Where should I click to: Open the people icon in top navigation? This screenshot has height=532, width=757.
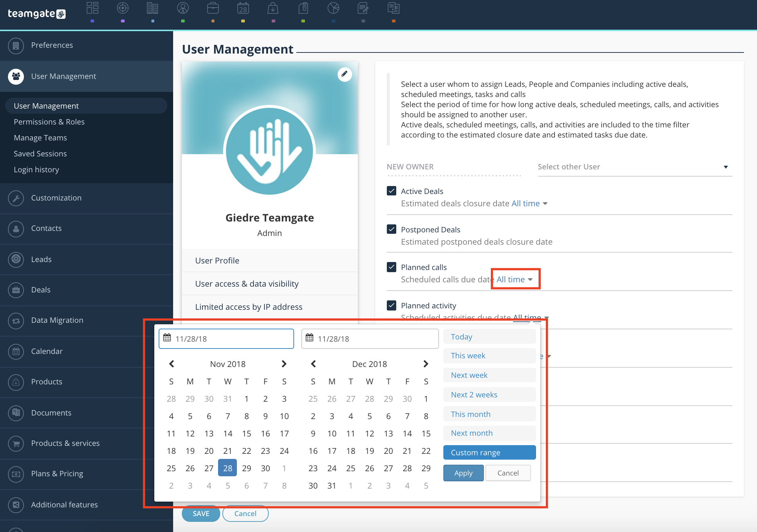pyautogui.click(x=183, y=8)
